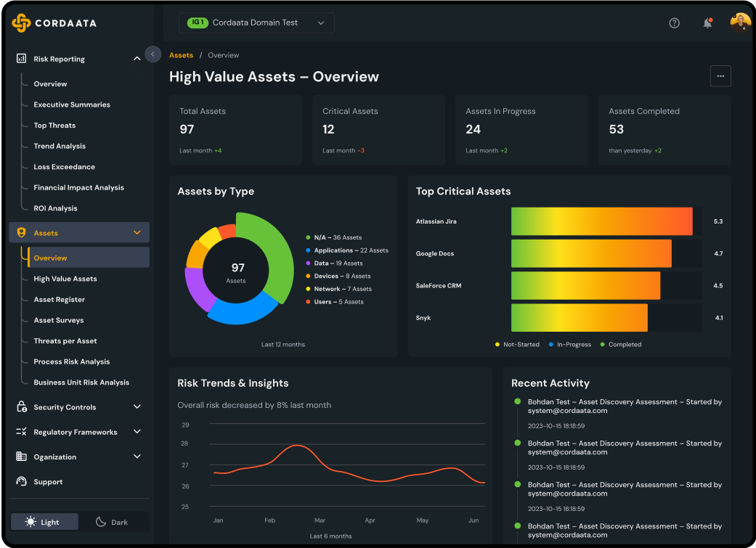Click the Support headset icon
This screenshot has height=548, width=756.
tap(21, 482)
